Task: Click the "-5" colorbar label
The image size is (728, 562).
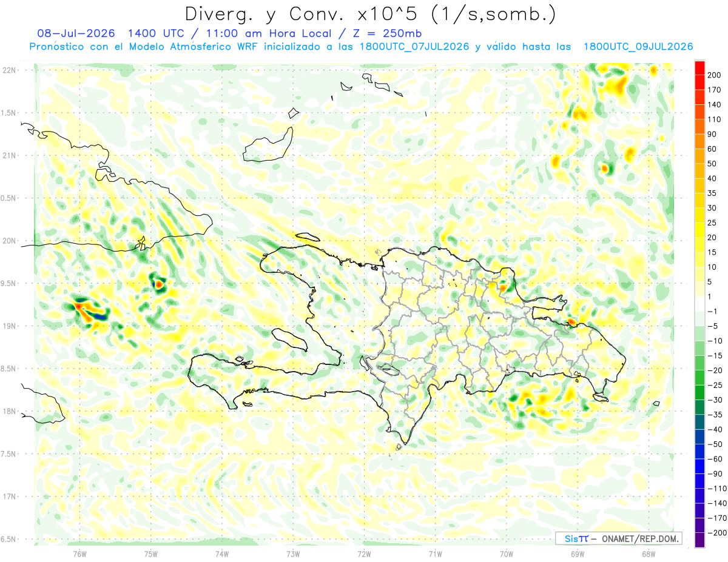Action: pyautogui.click(x=713, y=326)
